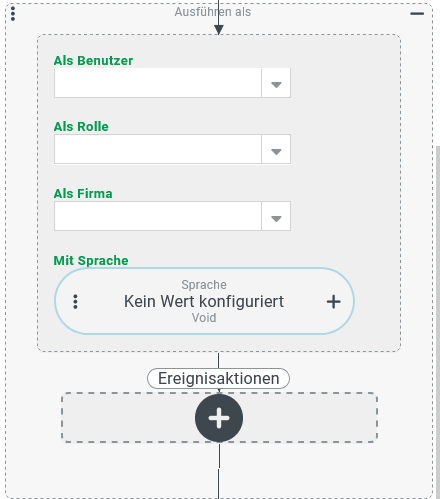Click the vertical scrollbar on the right

(x=438, y=322)
